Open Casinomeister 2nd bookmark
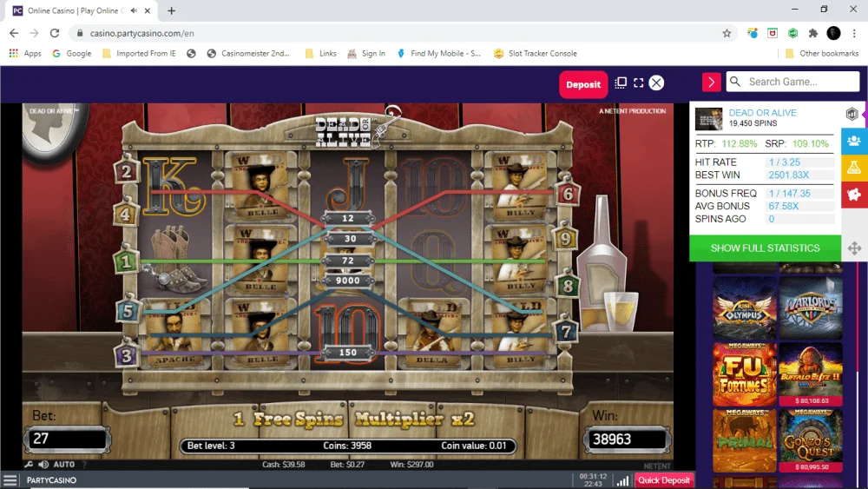This screenshot has width=868, height=489. pos(248,53)
